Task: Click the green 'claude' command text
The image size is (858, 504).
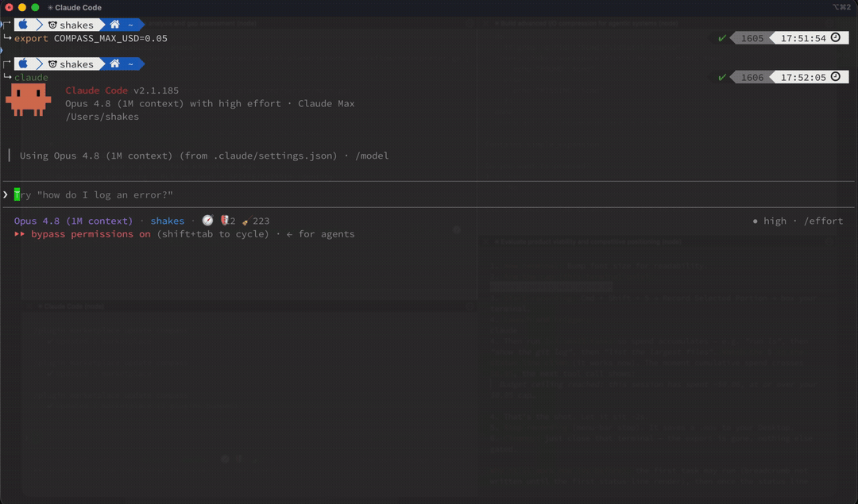Action: coord(31,77)
